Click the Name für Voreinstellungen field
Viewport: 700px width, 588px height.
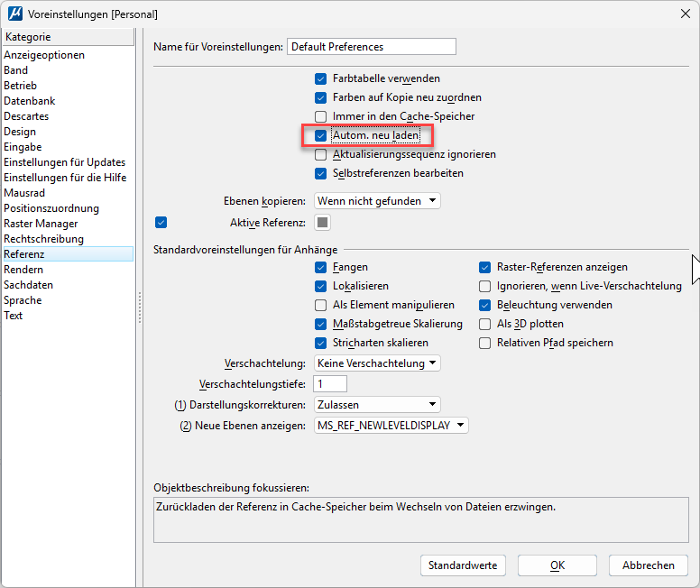click(372, 46)
